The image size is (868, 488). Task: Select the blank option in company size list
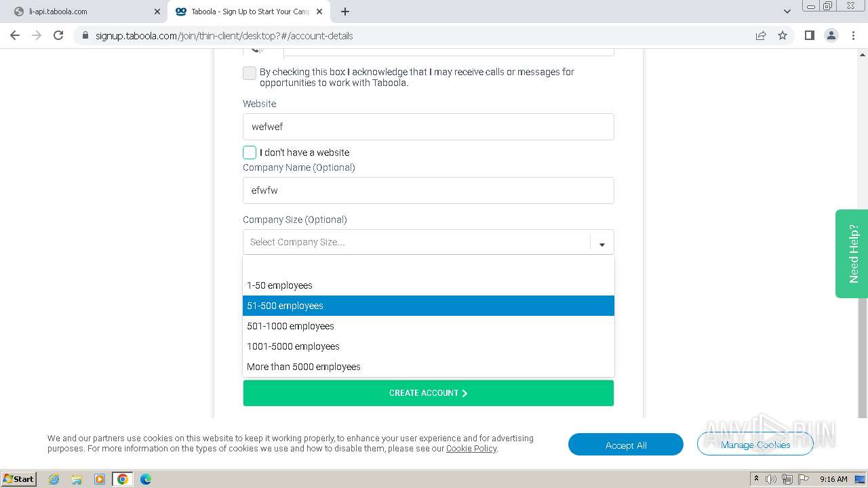429,266
